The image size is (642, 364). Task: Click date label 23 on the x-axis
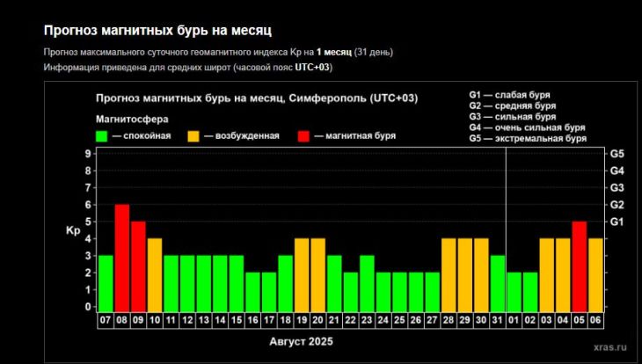(367, 320)
